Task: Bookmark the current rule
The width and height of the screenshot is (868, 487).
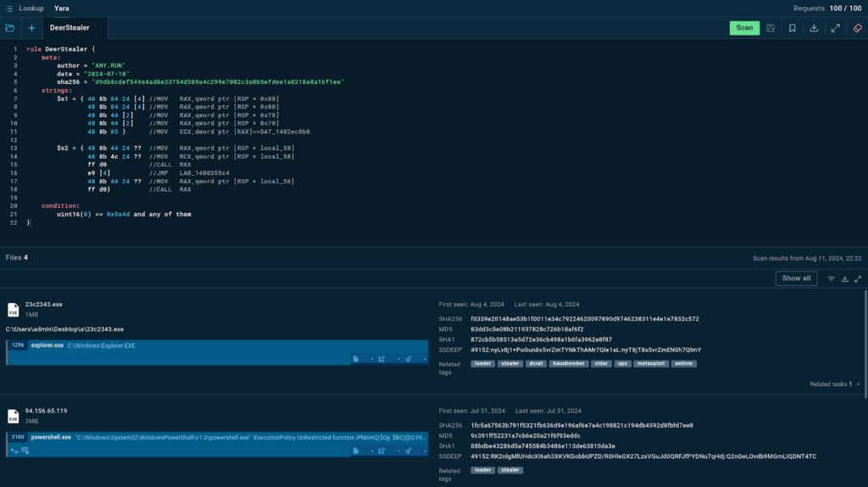Action: pos(792,28)
